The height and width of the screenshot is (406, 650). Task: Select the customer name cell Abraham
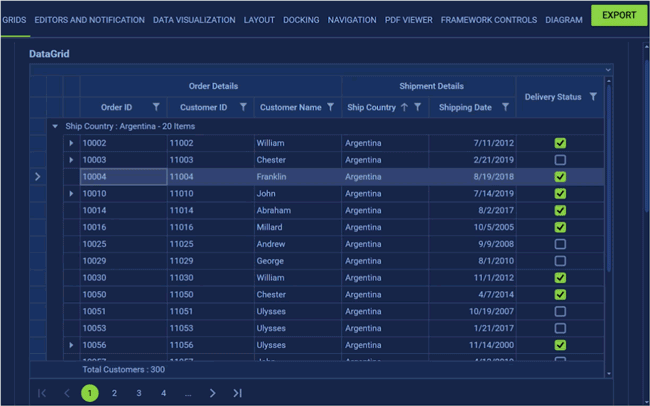297,210
